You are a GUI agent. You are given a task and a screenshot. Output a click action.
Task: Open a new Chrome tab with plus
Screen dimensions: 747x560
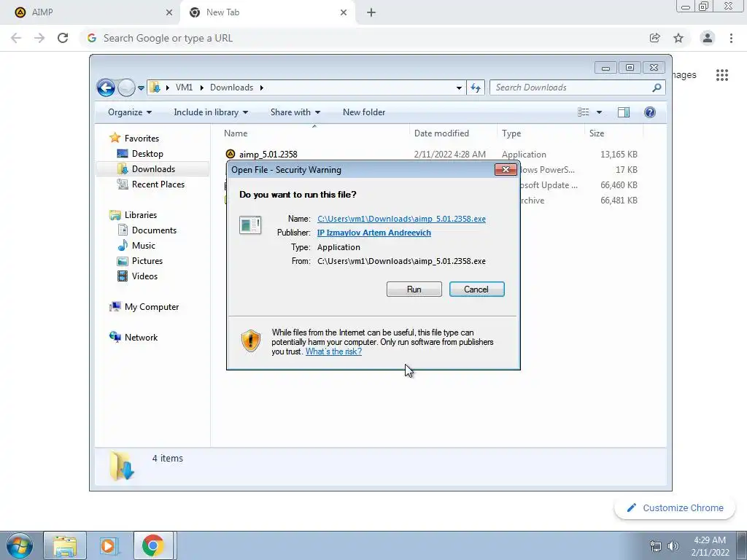(371, 13)
